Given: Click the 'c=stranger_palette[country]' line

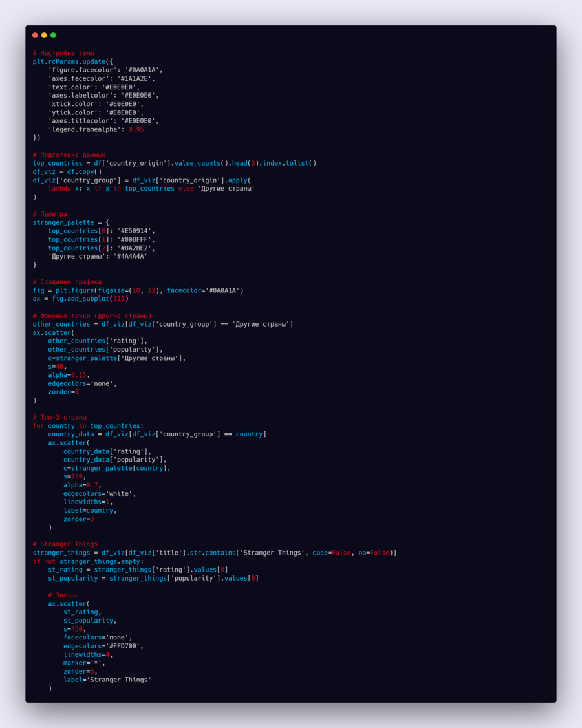Looking at the screenshot, I should (x=117, y=468).
